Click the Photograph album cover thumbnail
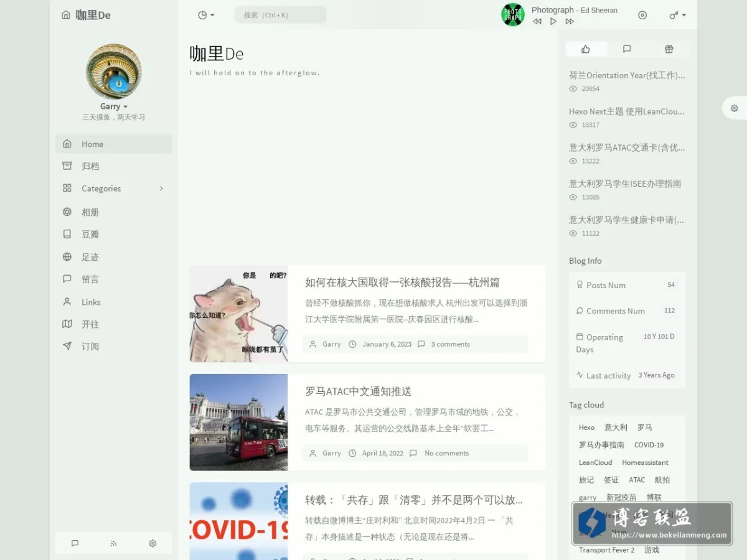 [513, 15]
